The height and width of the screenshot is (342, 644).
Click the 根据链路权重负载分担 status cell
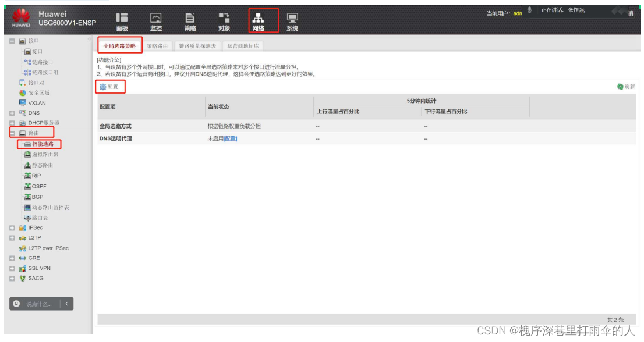(x=234, y=126)
